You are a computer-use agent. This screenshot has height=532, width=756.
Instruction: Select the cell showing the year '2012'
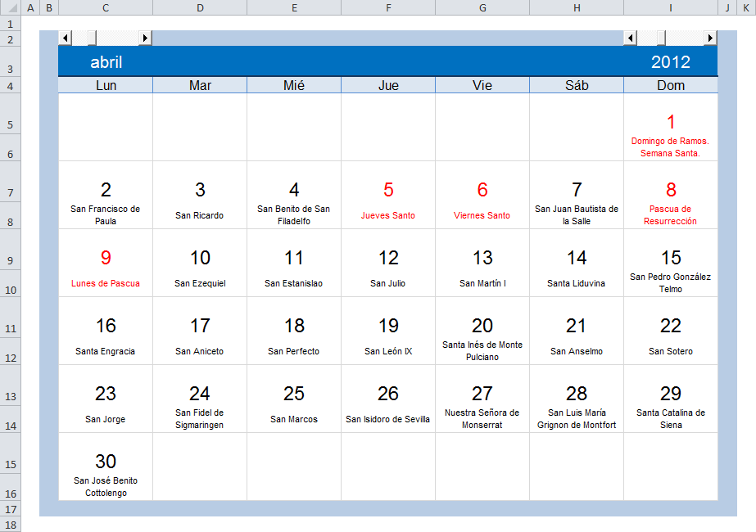(x=670, y=62)
